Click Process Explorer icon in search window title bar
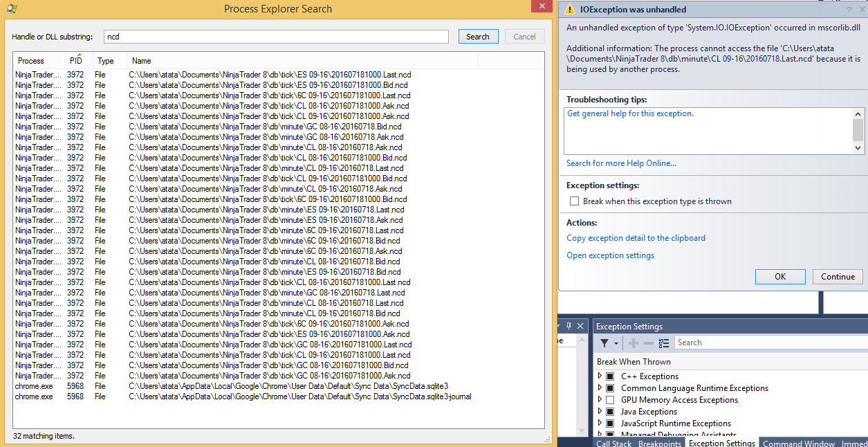This screenshot has width=868, height=447. pos(11,9)
